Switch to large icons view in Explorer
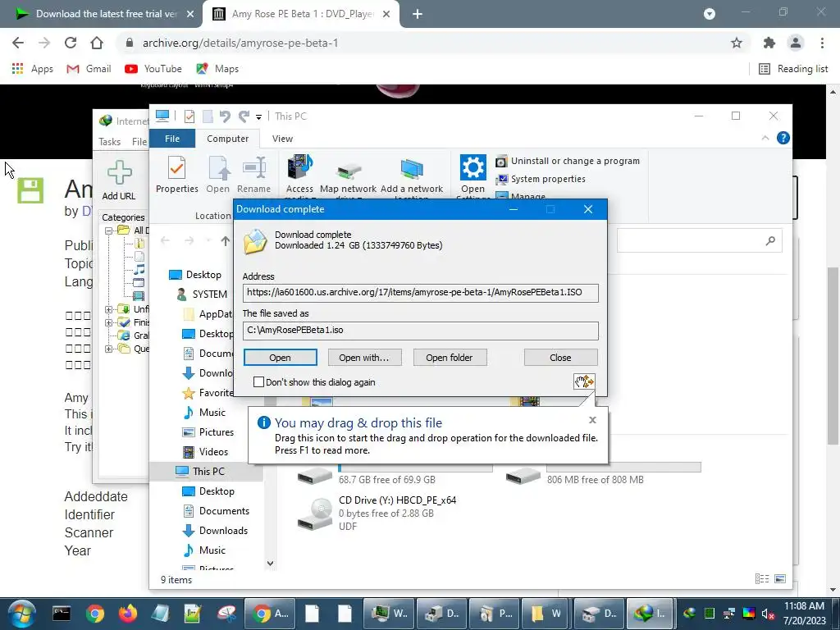 [780, 578]
